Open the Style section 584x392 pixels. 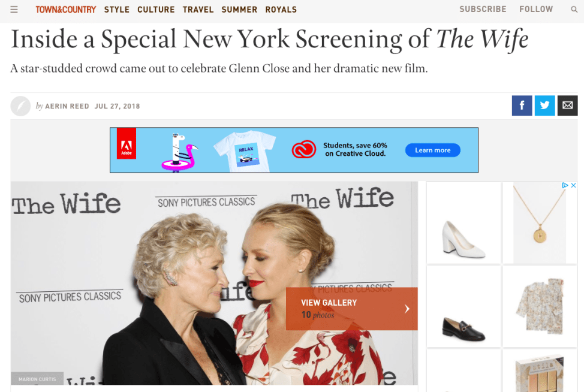tap(116, 10)
